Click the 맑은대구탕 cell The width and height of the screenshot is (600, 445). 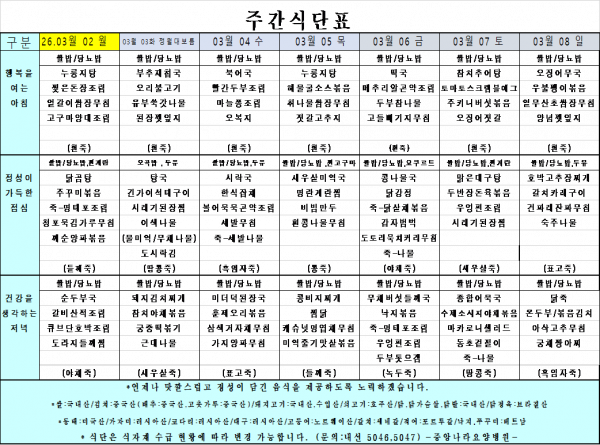[x=479, y=178]
